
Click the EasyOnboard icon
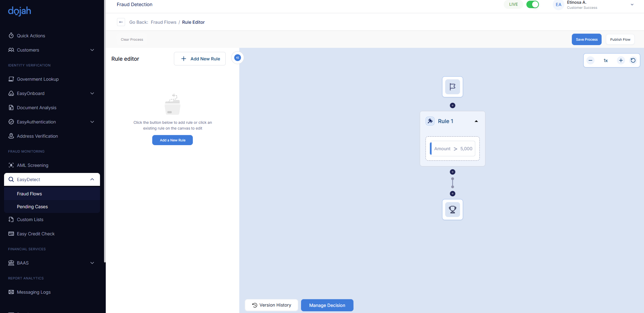point(11,93)
